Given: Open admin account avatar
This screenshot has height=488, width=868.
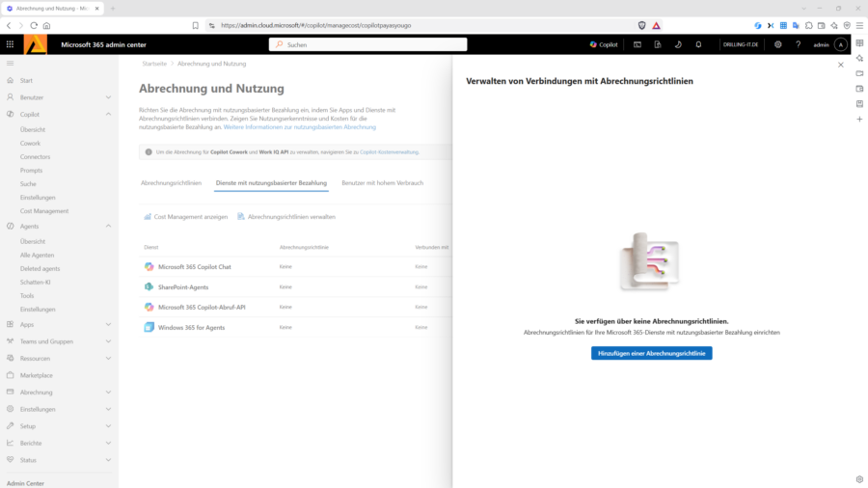Looking at the screenshot, I should tap(841, 44).
